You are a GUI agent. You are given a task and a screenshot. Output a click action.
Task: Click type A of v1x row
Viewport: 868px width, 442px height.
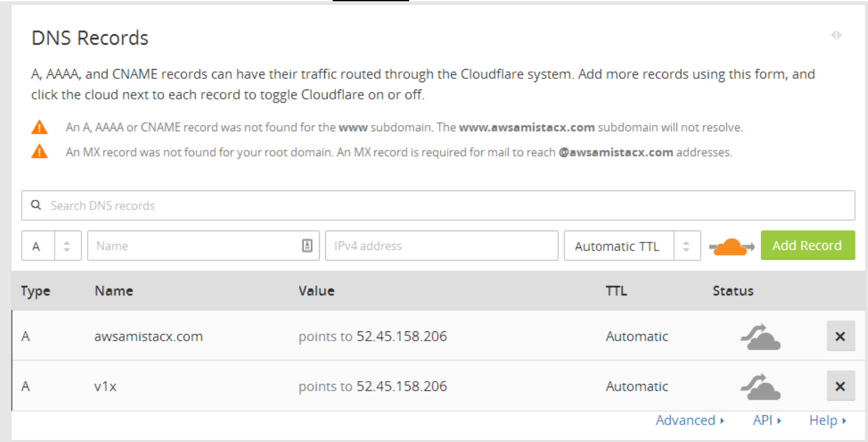click(25, 386)
